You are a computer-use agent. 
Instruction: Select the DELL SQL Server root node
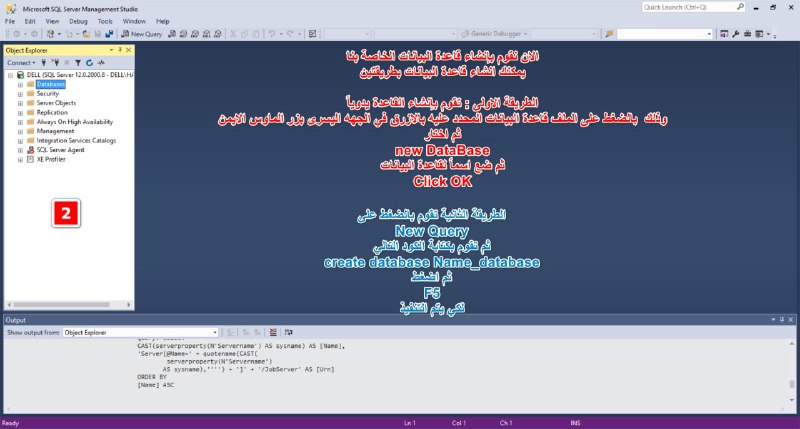coord(80,75)
